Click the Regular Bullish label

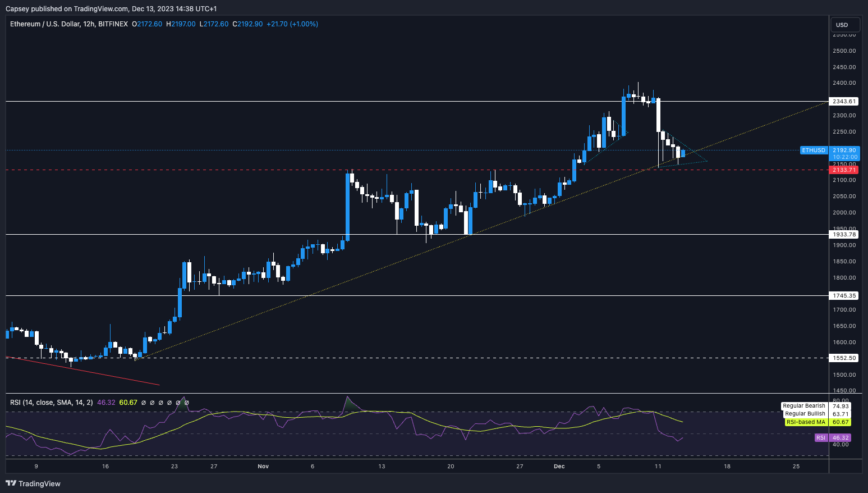[x=805, y=414]
